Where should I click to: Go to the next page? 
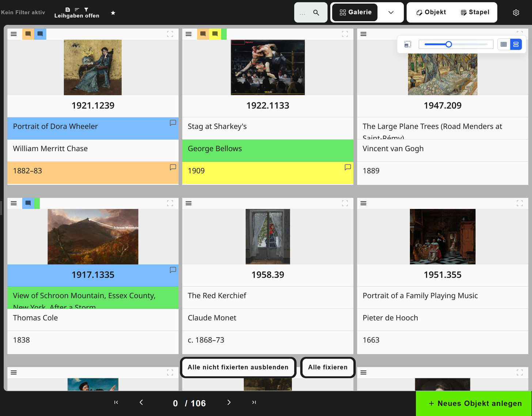tap(229, 402)
